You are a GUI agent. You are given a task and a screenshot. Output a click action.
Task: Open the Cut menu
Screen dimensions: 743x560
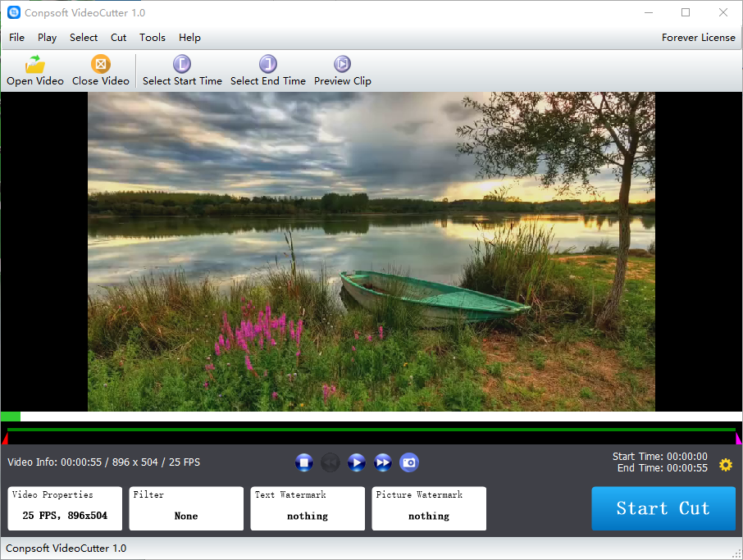118,38
